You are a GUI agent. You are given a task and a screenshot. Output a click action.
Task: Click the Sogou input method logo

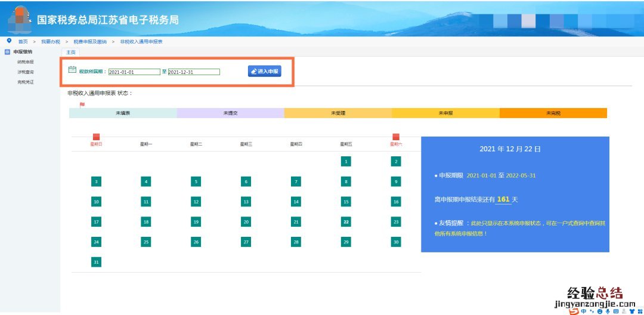point(573,311)
